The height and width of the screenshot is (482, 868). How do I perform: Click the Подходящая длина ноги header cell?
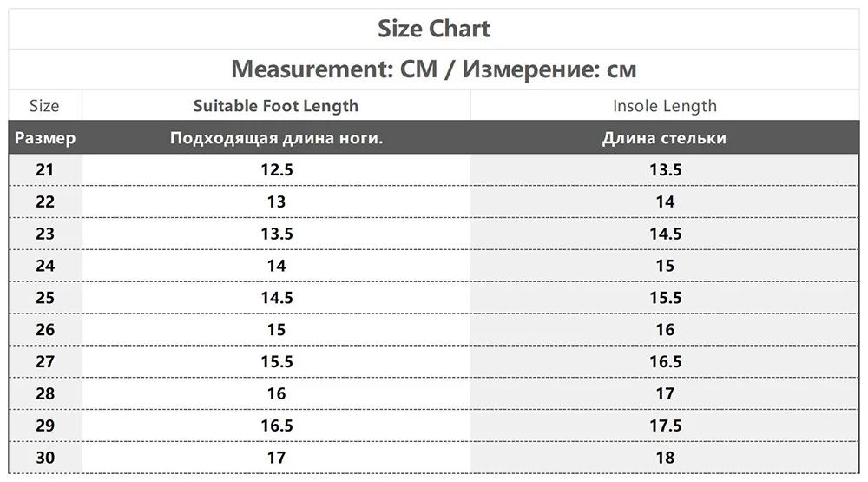[276, 138]
